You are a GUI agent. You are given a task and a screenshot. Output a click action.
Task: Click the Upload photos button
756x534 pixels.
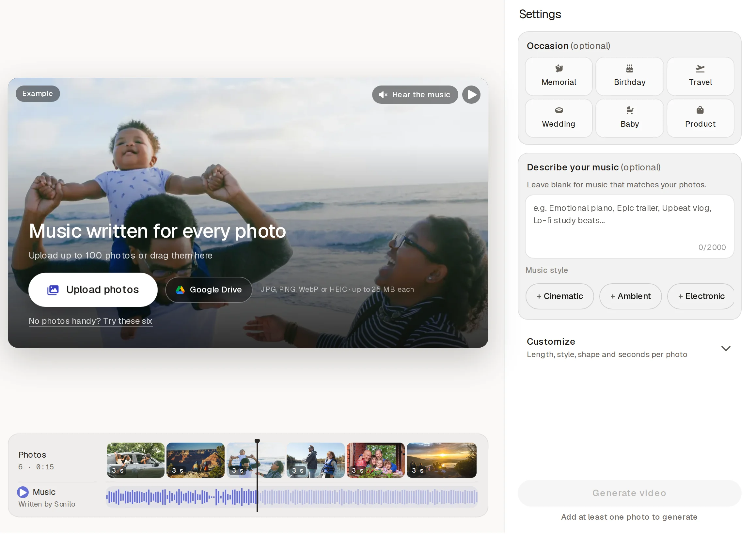93,290
